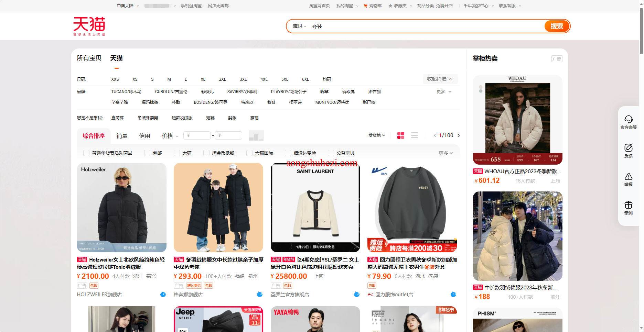This screenshot has height=332, width=644.
Task: Filter by size 均码
Action: 327,79
